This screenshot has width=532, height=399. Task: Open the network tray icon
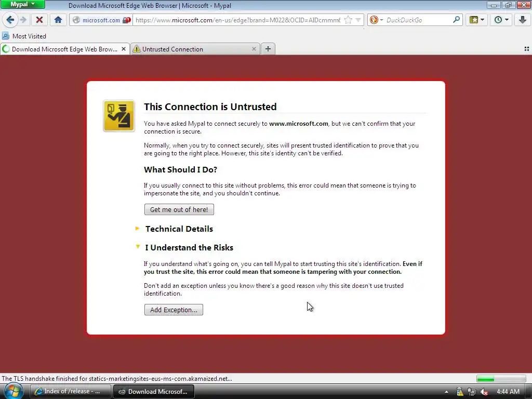coord(472,392)
